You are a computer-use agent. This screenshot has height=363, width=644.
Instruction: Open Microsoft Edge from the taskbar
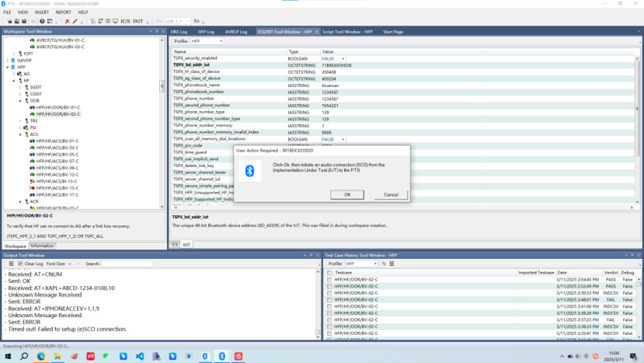pos(41,356)
